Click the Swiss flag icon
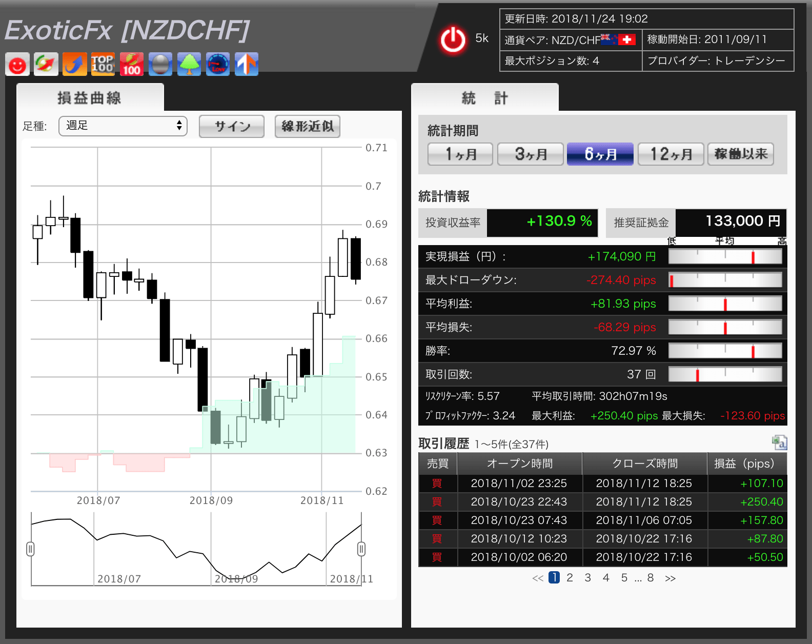Screen dimensions: 812x644 (x=626, y=39)
